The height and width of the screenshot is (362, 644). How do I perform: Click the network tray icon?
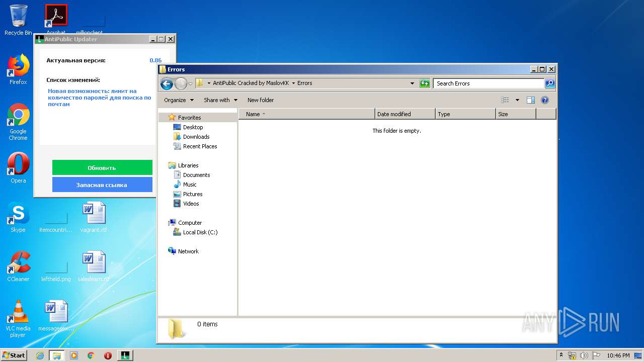pyautogui.click(x=572, y=355)
